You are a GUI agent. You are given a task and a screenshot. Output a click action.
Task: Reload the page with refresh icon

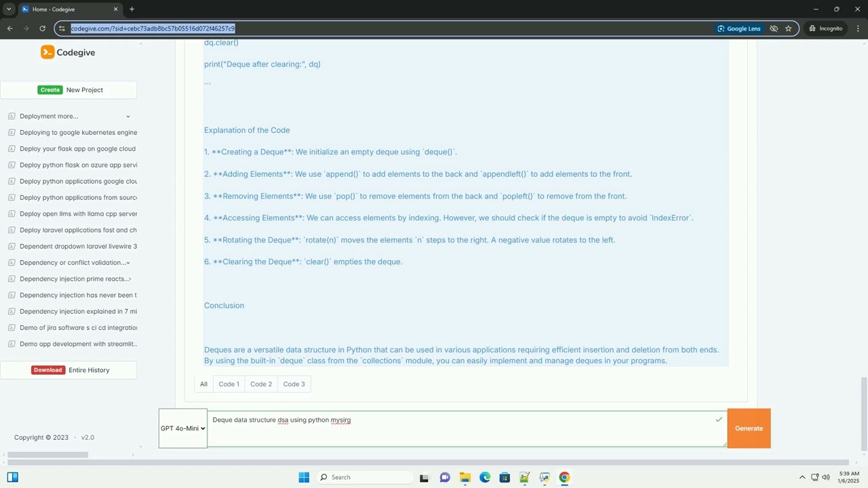tap(42, 28)
